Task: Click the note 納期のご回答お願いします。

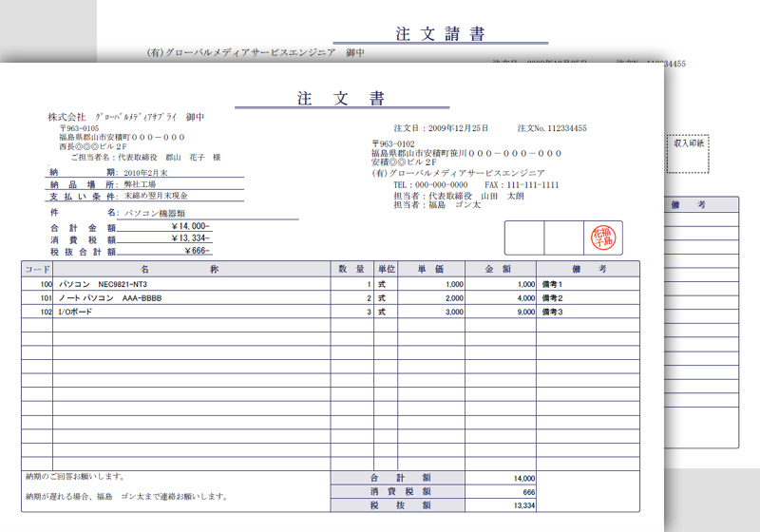Action: click(x=76, y=477)
